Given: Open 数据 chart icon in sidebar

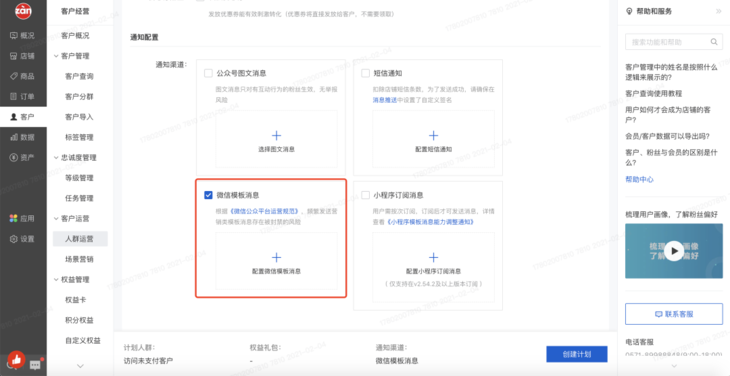Looking at the screenshot, I should click(14, 137).
